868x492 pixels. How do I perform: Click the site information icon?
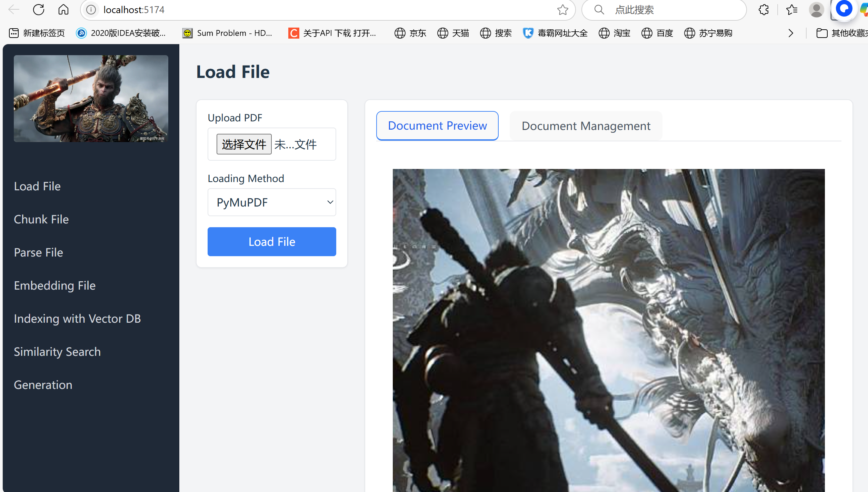point(91,10)
